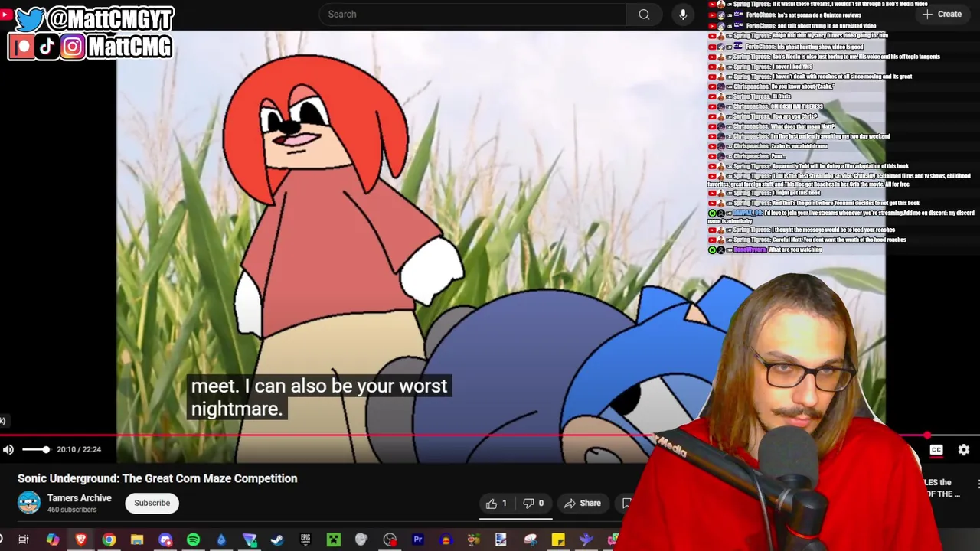Click the 20:10 / 22:24 time display
This screenshot has height=551, width=980.
[x=79, y=449]
